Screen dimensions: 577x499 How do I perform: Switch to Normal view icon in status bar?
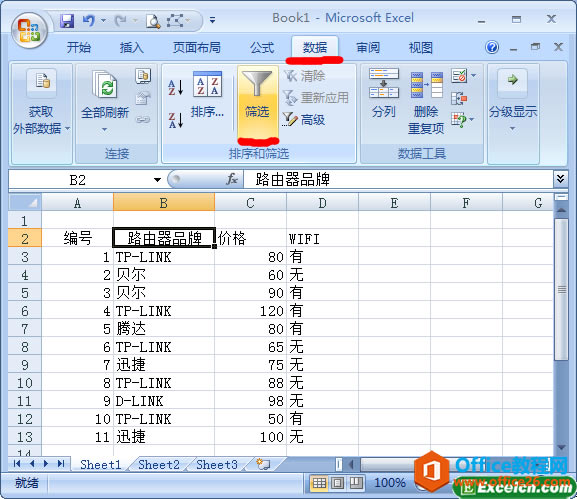(x=319, y=482)
